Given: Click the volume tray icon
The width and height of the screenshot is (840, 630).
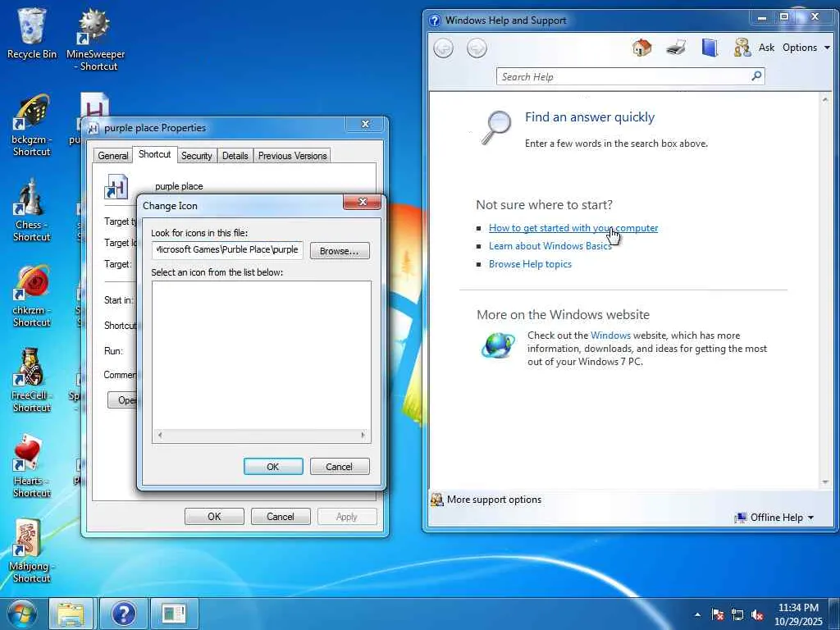Looking at the screenshot, I should [757, 614].
